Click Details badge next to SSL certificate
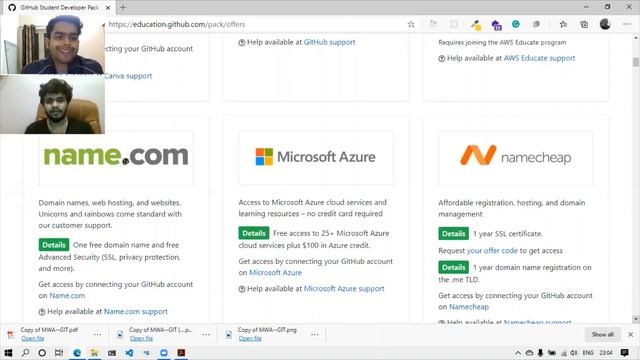The width and height of the screenshot is (640, 360). pyautogui.click(x=453, y=234)
